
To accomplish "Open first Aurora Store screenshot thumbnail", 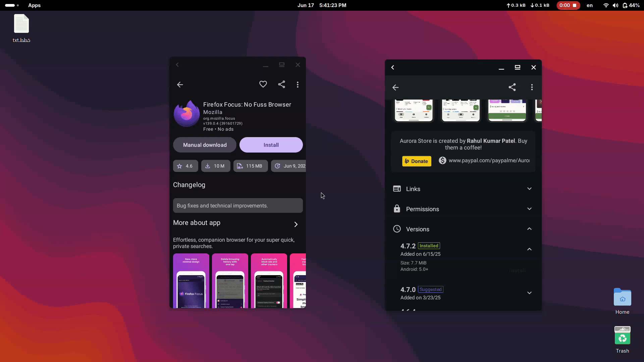I will 414,111.
